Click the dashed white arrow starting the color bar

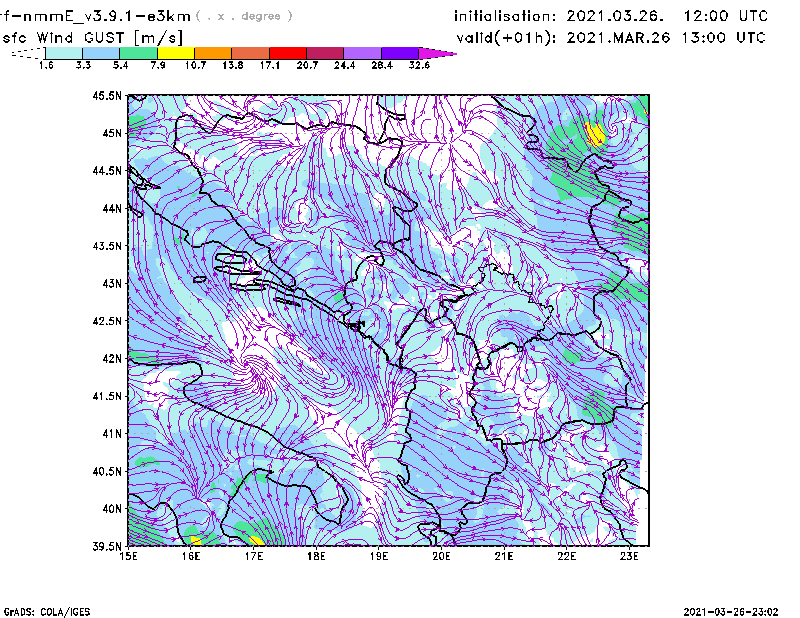pos(28,53)
